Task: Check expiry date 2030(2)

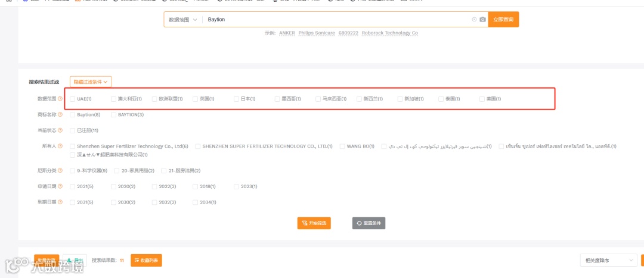Action: tap(114, 202)
